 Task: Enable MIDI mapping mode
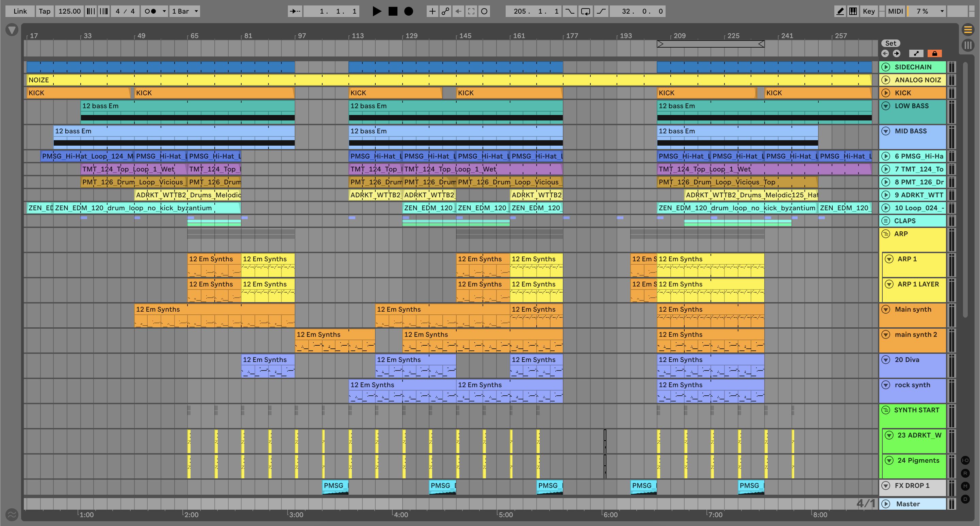tap(895, 12)
